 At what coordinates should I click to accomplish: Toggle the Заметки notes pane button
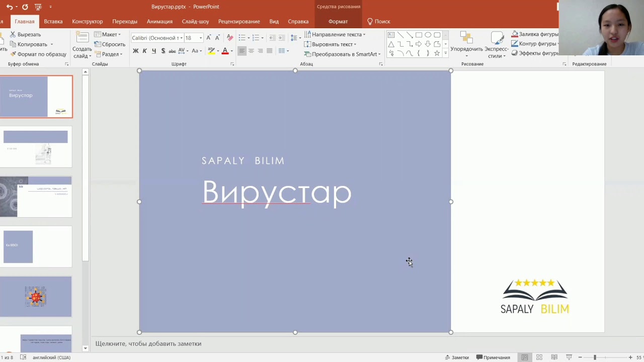coord(457,357)
